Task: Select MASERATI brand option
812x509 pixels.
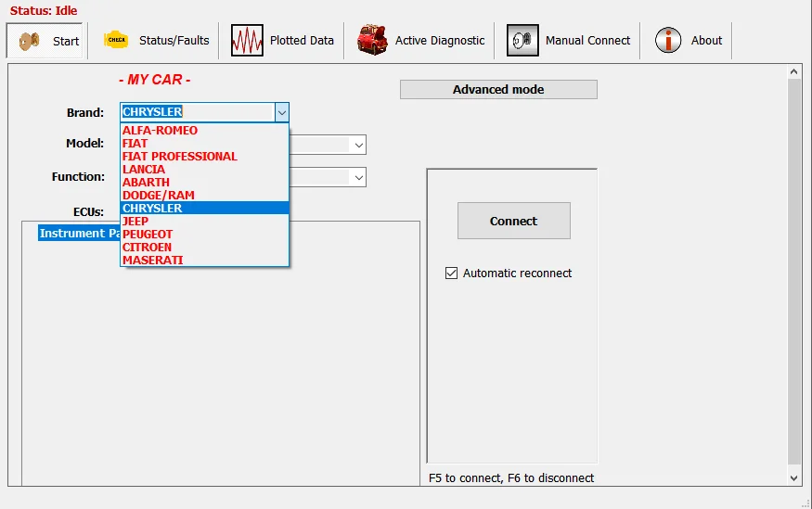Action: click(204, 260)
